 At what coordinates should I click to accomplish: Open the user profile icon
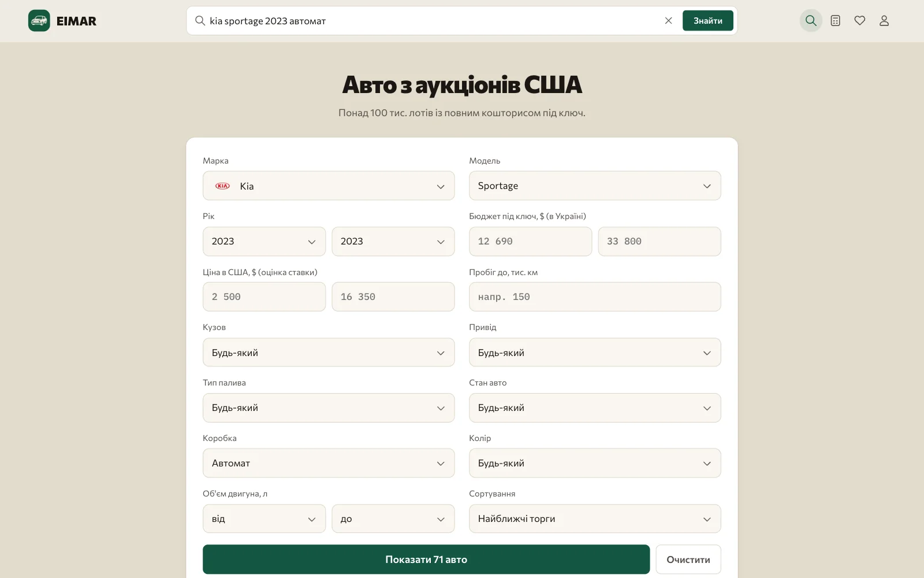click(x=884, y=21)
